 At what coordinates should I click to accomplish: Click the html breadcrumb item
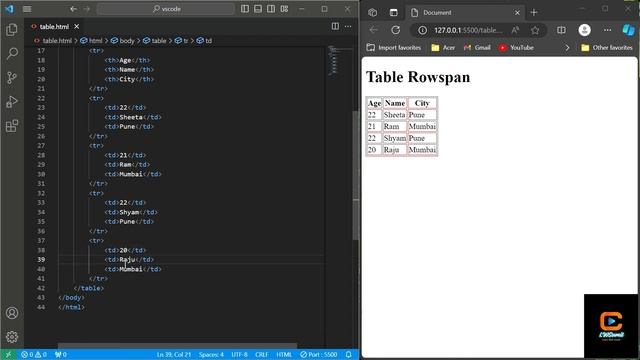(x=91, y=41)
